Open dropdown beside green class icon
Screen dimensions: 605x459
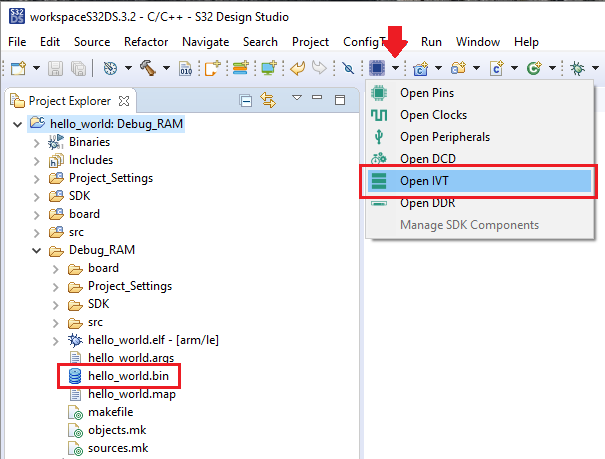click(x=553, y=68)
